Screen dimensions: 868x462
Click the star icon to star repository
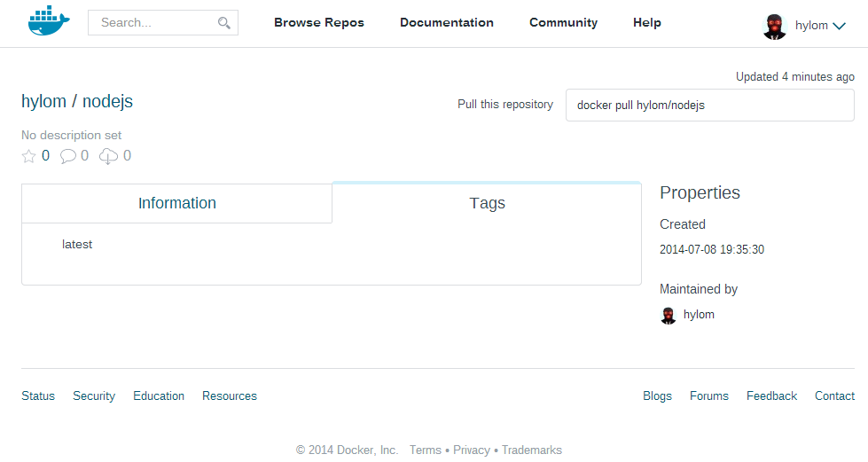point(29,156)
